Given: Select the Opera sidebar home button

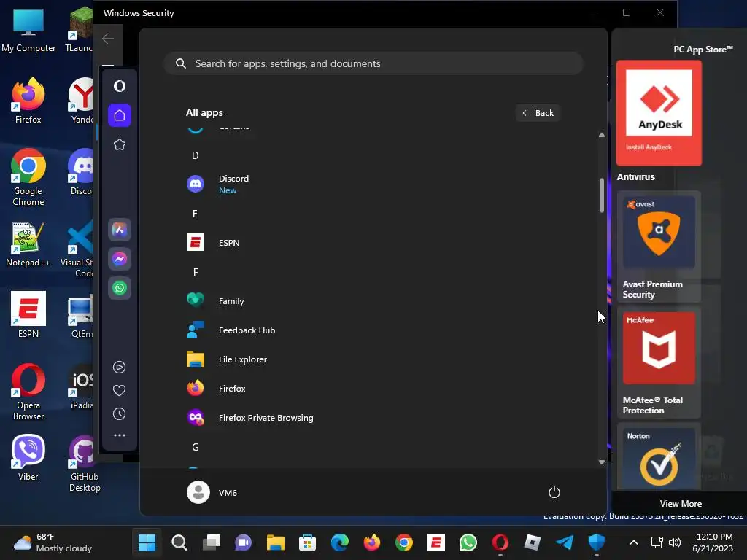Looking at the screenshot, I should (120, 115).
